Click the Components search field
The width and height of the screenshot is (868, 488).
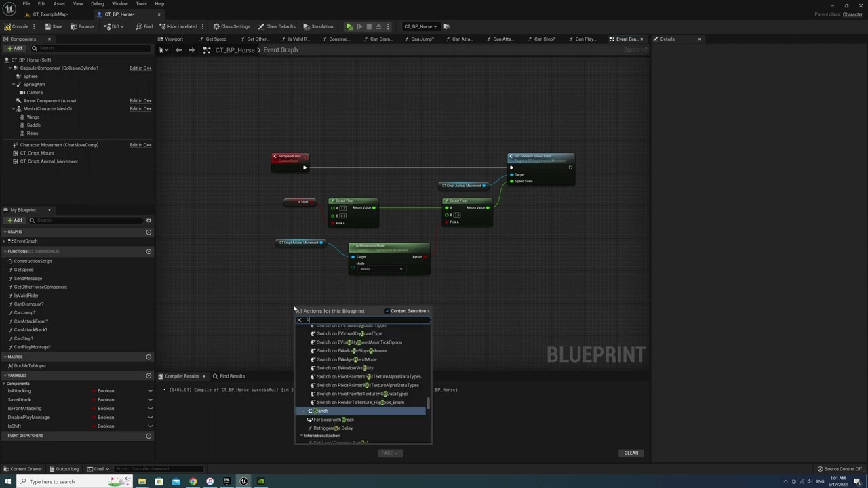(91, 48)
